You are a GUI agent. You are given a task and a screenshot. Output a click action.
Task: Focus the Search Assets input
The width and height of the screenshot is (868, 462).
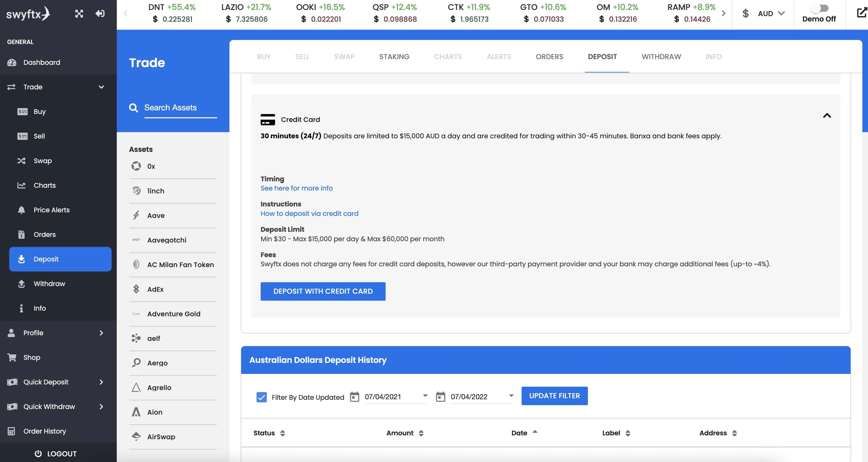[180, 108]
